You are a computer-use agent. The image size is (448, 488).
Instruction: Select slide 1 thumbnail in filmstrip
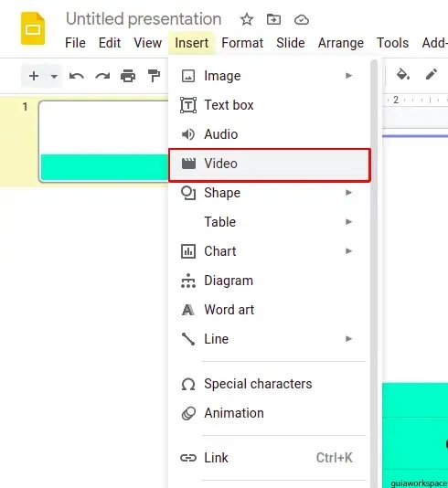coord(104,142)
